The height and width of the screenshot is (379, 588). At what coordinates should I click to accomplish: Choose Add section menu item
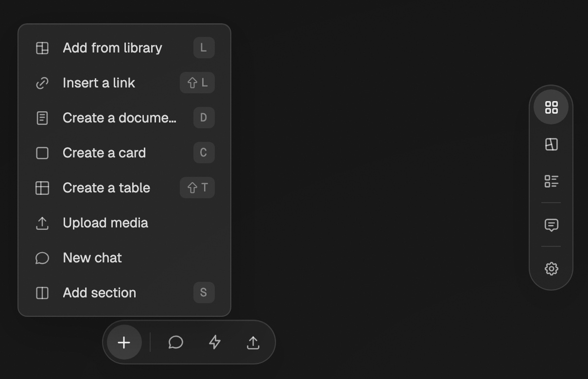click(x=124, y=293)
